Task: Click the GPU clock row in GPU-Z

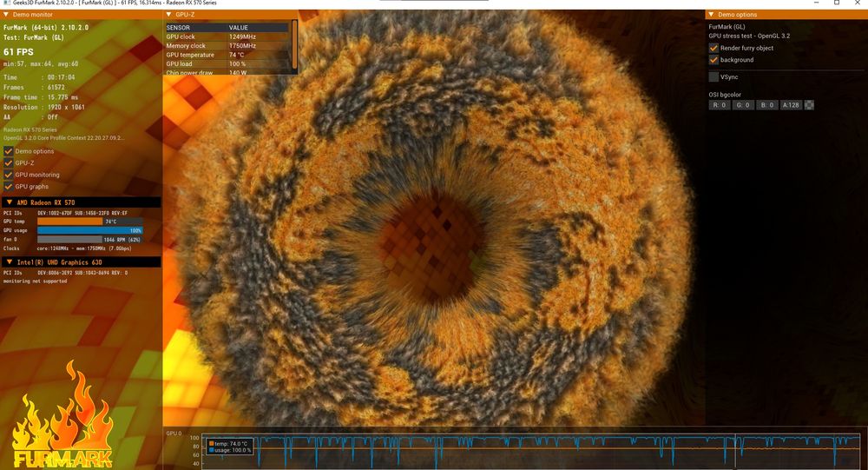Action: [x=227, y=36]
